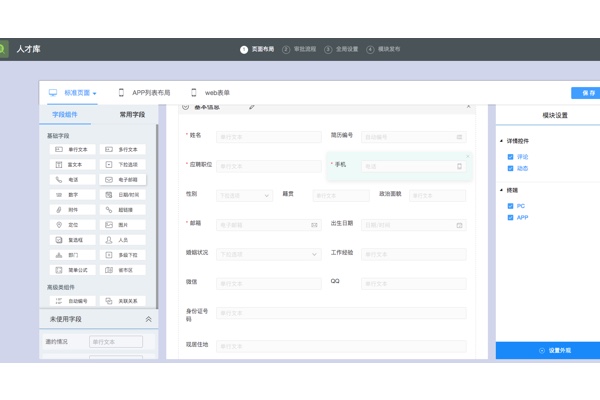600x400 pixels.
Task: Click the 保存 save button
Action: tap(586, 93)
